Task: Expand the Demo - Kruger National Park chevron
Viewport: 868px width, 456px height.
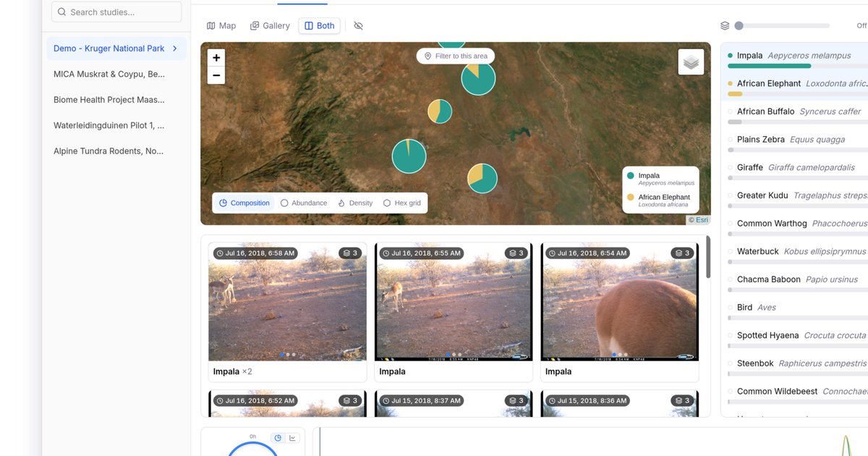Action: coord(174,48)
